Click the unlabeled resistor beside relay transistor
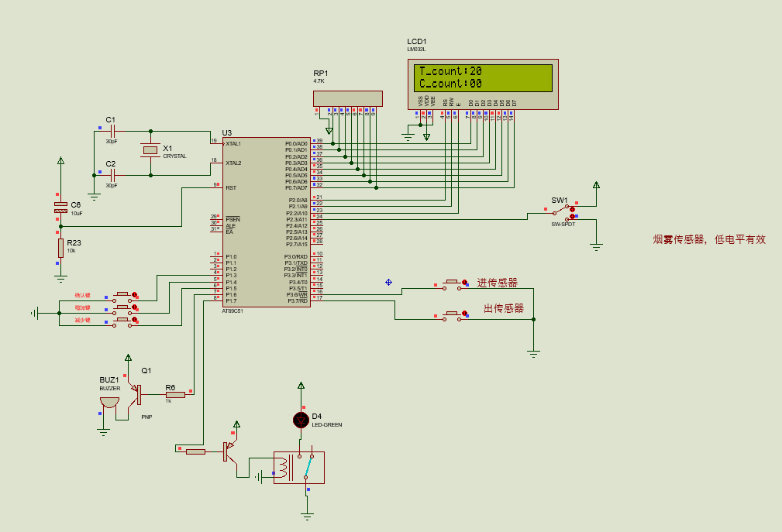The image size is (782, 532). (195, 451)
